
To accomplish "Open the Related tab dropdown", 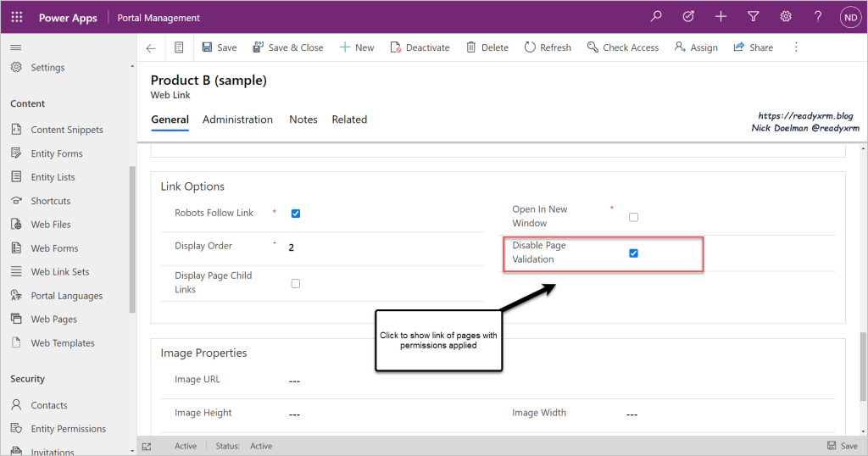I will [x=349, y=120].
